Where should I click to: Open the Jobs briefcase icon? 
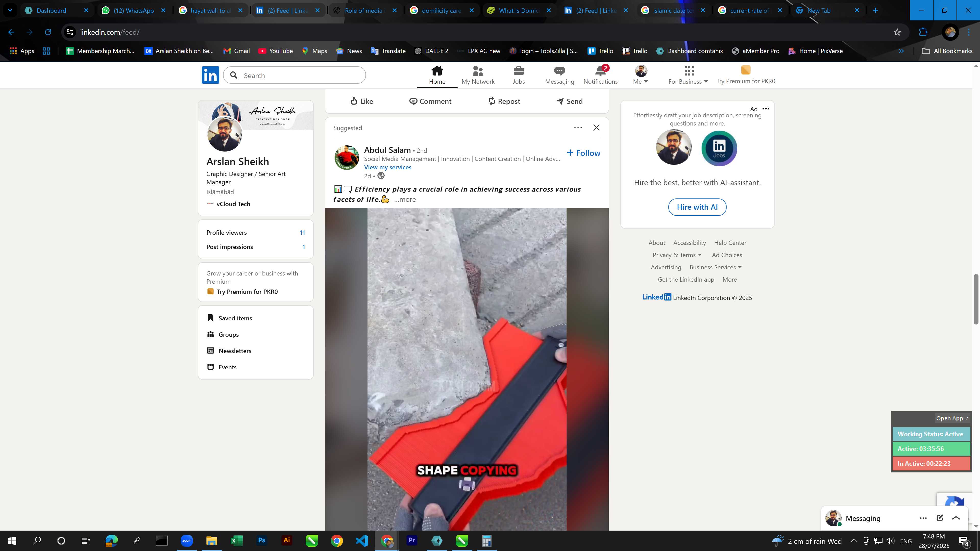coord(519,71)
